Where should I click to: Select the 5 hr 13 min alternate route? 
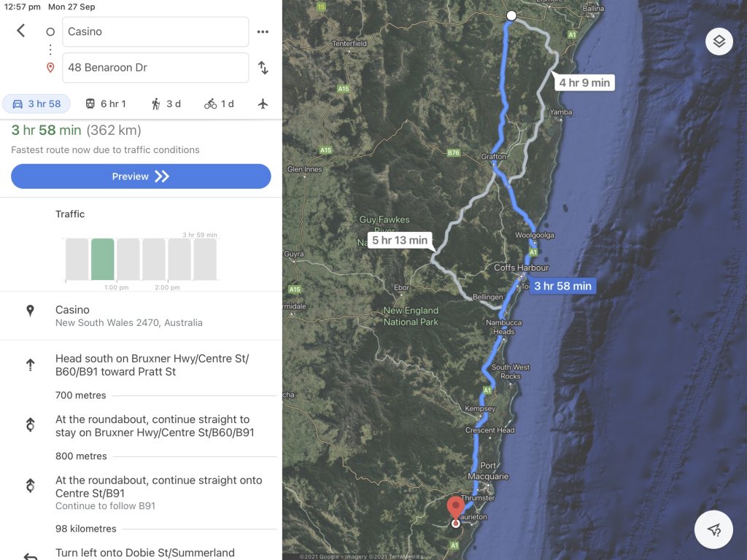(400, 240)
